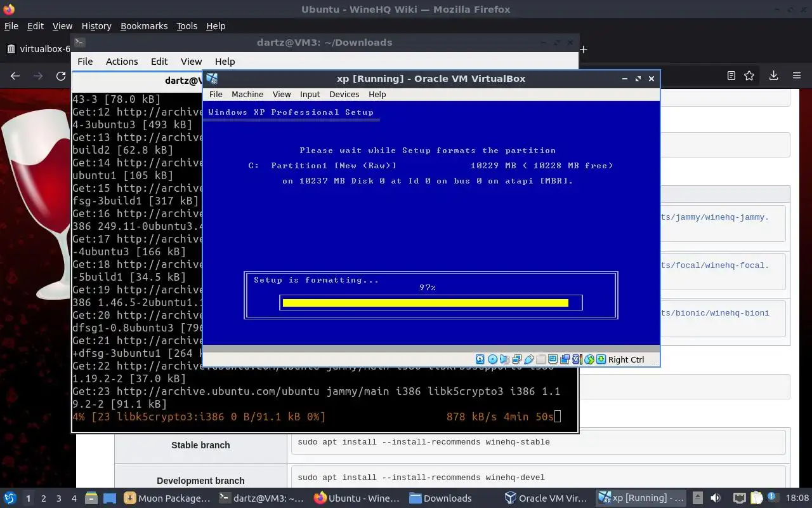Open Firefox hamburger application menu
Image resolution: width=812 pixels, height=508 pixels.
(797, 76)
